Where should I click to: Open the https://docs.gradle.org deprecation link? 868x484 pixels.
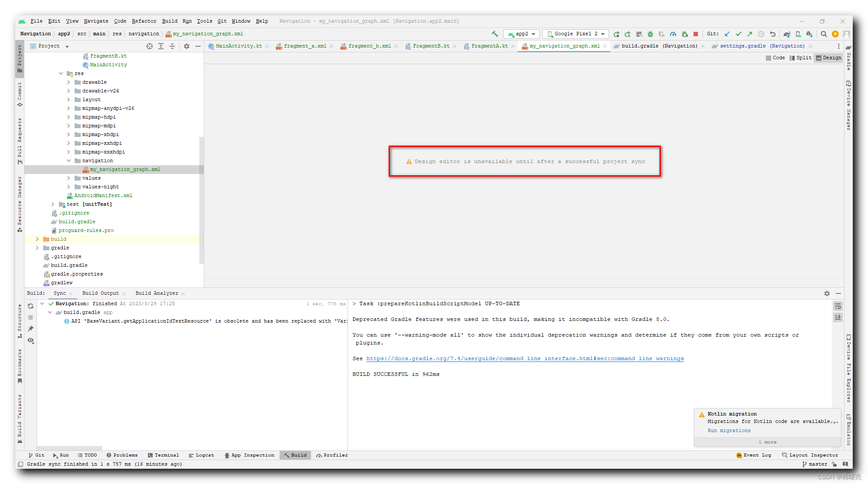click(x=525, y=358)
